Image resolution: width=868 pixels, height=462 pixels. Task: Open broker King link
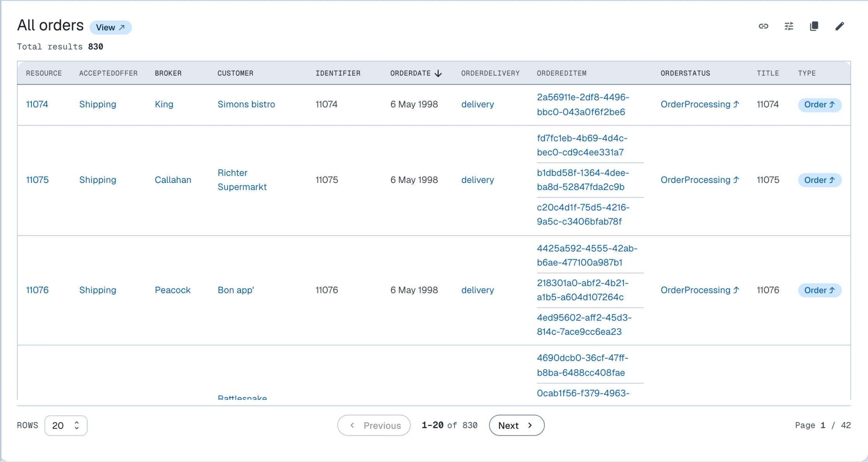point(164,104)
